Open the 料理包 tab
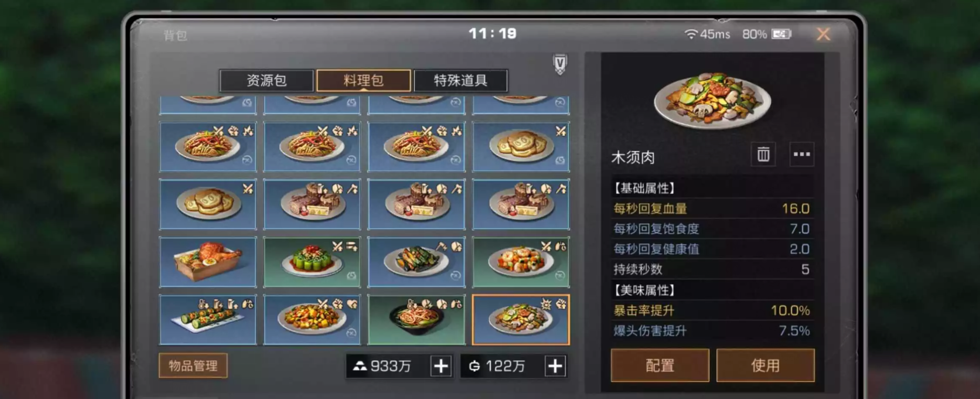980x399 pixels. pos(363,80)
